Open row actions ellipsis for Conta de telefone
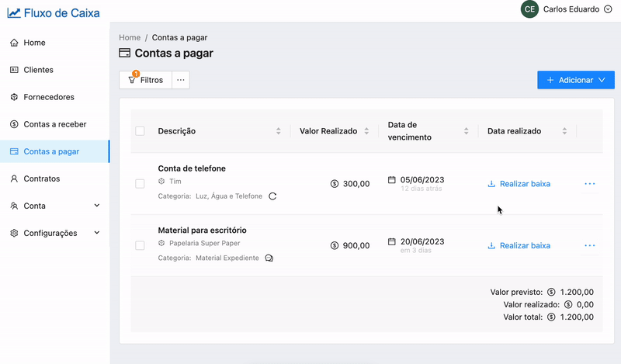621x364 pixels. pyautogui.click(x=590, y=184)
